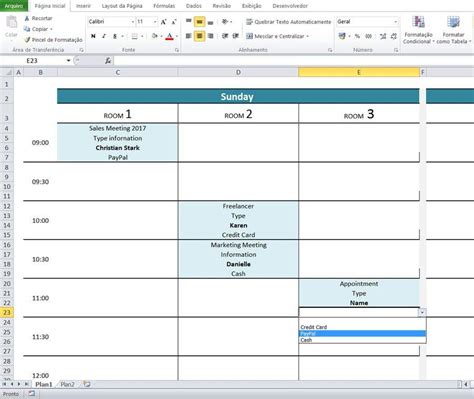Switch to the Desenvolvedor tab
The image size is (474, 399).
tap(290, 6)
